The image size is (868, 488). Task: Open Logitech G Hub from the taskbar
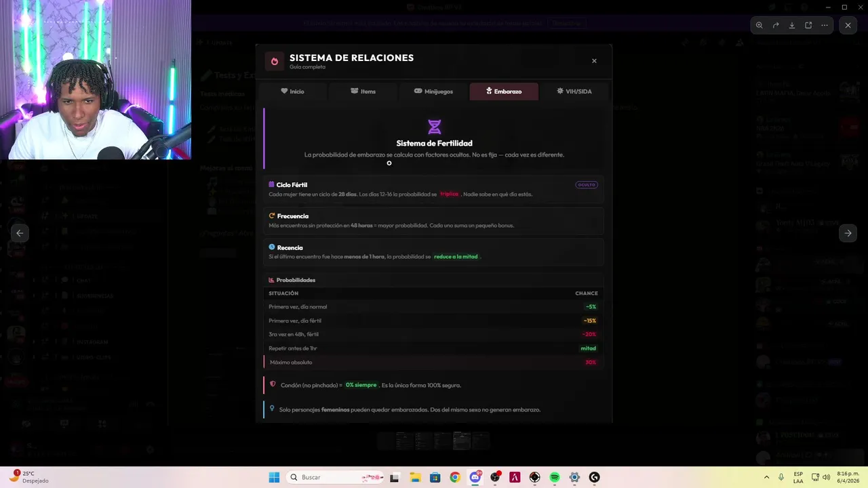pos(595,477)
